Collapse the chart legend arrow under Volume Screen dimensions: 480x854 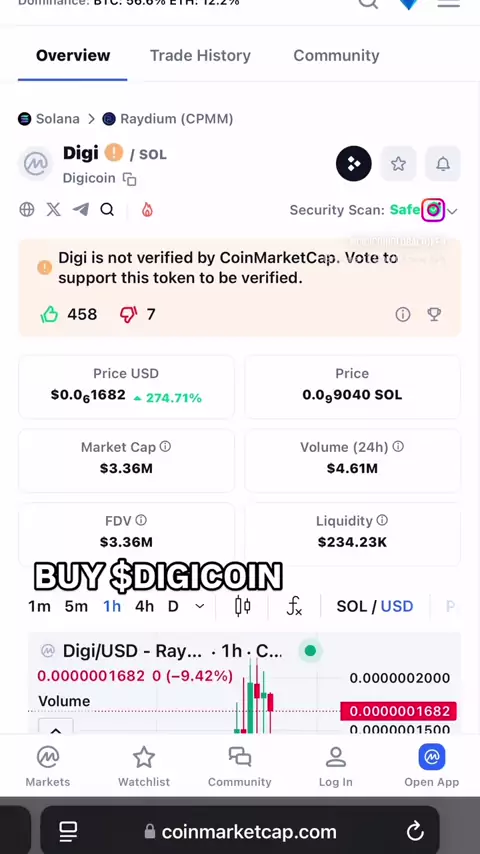click(56, 730)
